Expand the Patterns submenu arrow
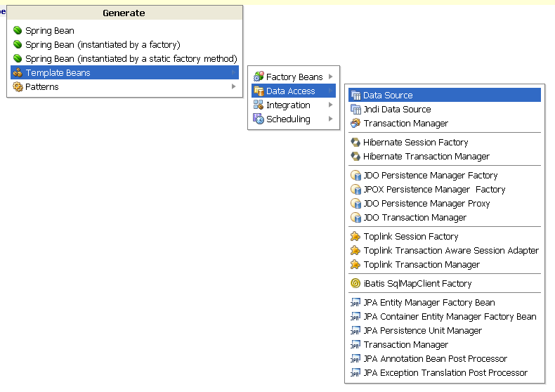This screenshot has width=555, height=392. (234, 87)
